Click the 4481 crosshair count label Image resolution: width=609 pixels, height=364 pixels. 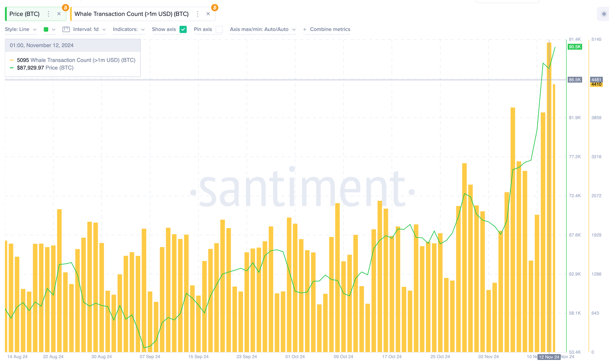596,80
